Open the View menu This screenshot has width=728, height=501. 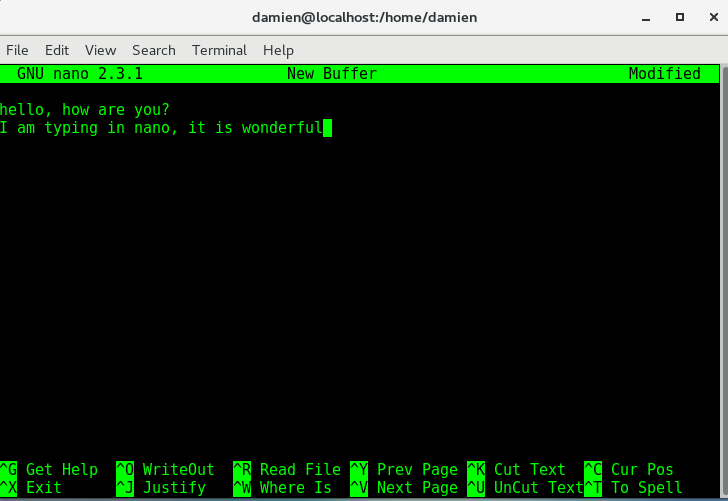tap(100, 50)
